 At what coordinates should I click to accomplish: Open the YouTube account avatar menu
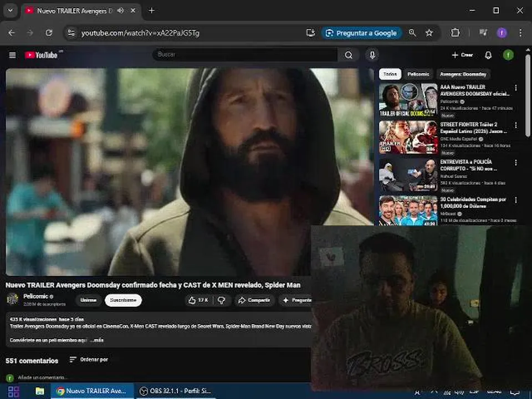(x=508, y=55)
